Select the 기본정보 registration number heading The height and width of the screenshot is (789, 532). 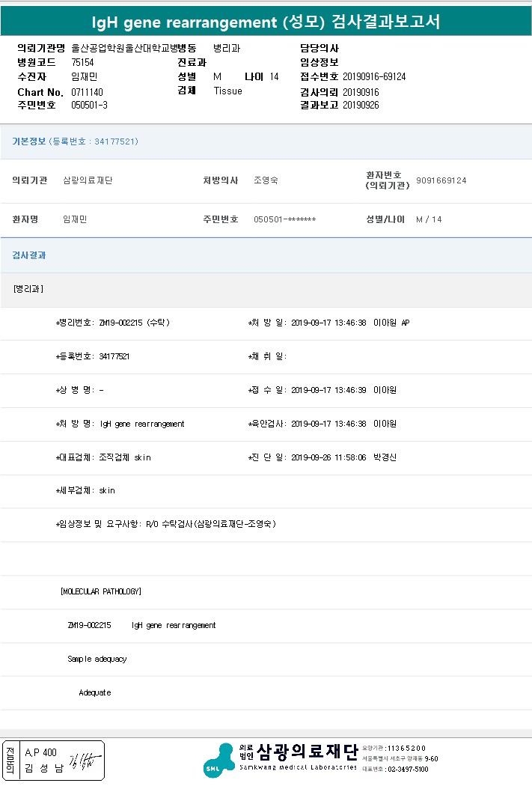pyautogui.click(x=75, y=141)
